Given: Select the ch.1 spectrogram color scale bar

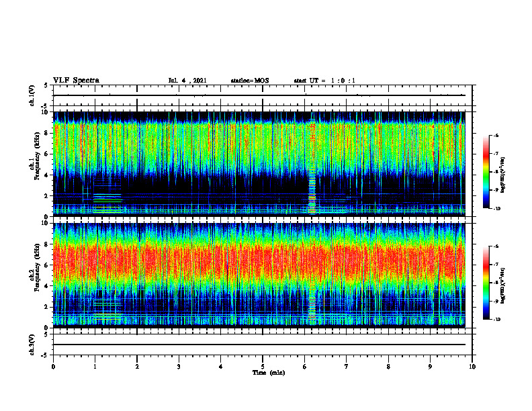Looking at the screenshot, I should pyautogui.click(x=486, y=172).
